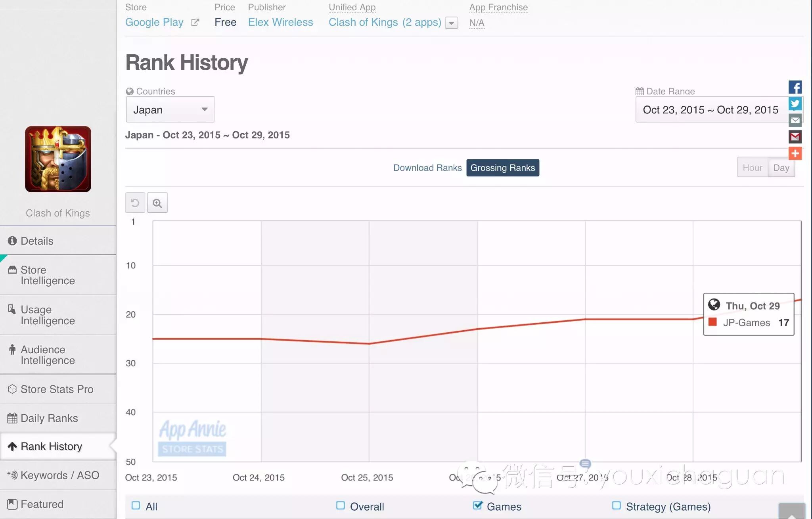Check the All category checkbox
The height and width of the screenshot is (519, 812).
click(x=136, y=506)
